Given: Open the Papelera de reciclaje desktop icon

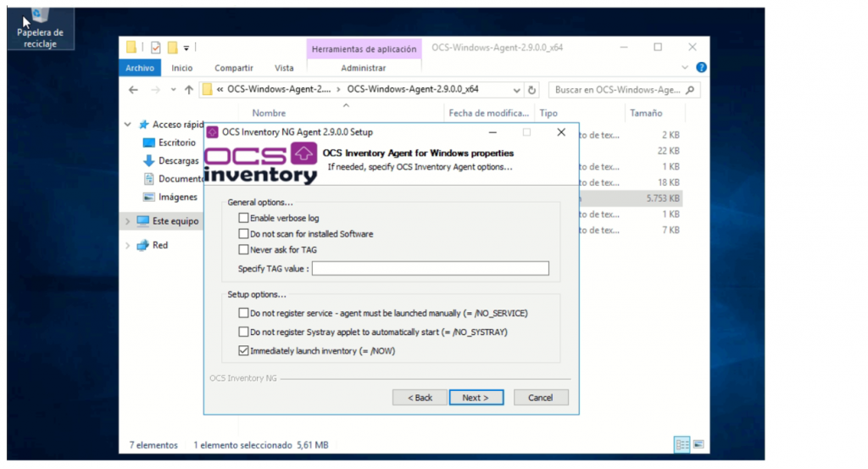Looking at the screenshot, I should [40, 28].
